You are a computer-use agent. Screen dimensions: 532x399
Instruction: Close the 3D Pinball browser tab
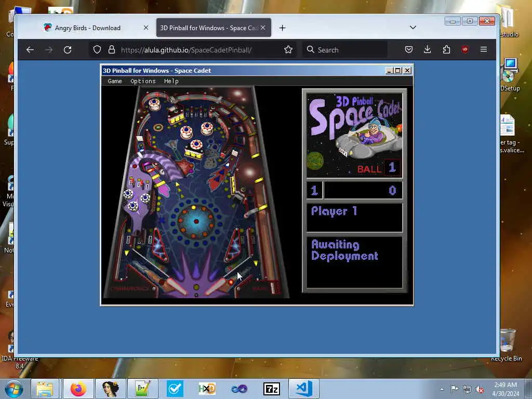tap(263, 28)
